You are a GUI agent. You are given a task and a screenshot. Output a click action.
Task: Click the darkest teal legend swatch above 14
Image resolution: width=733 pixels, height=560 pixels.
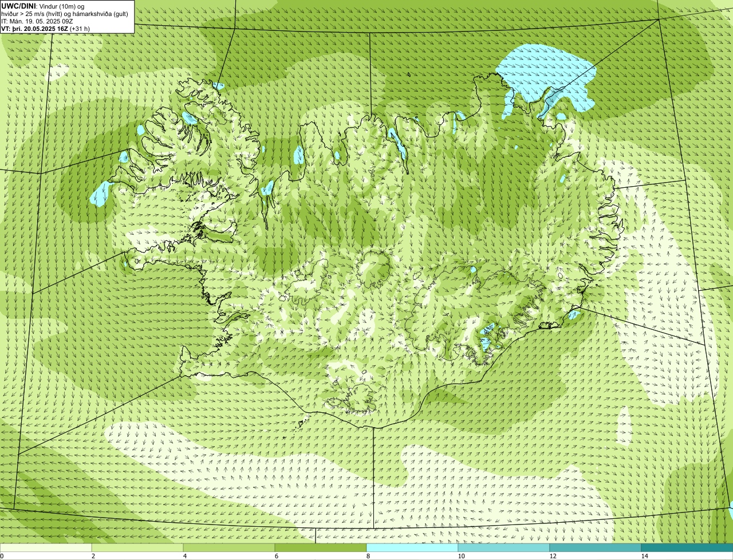[x=687, y=548]
